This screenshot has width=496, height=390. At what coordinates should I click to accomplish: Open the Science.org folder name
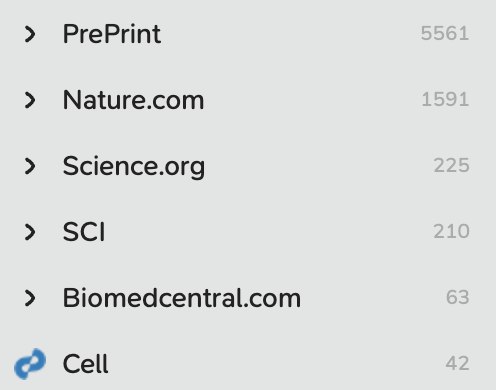(x=134, y=167)
